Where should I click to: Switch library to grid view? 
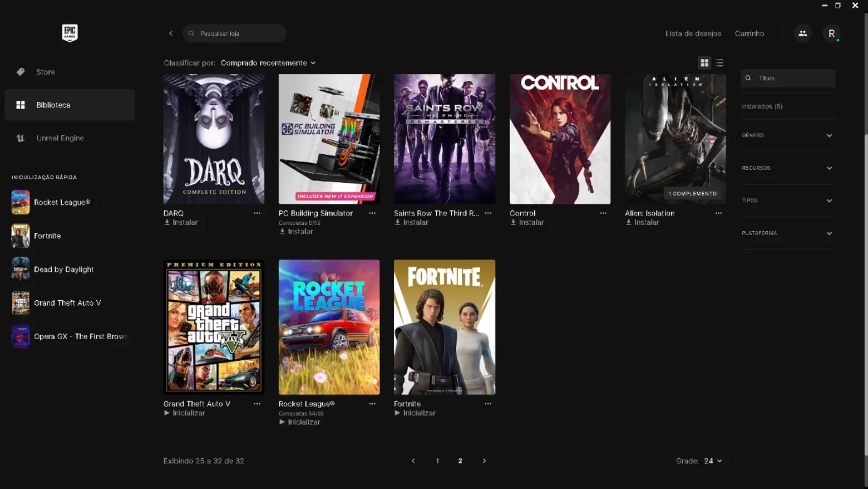point(704,63)
